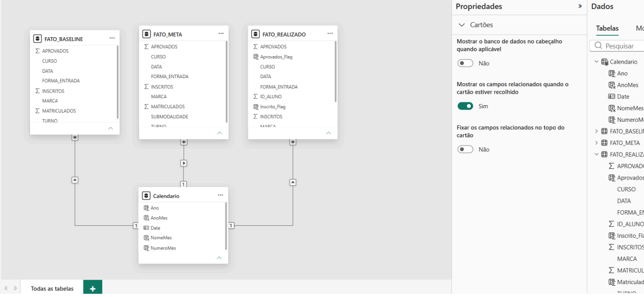Image resolution: width=644 pixels, height=297 pixels.
Task: Expand FATO_META in the Dados tree
Action: (x=596, y=143)
